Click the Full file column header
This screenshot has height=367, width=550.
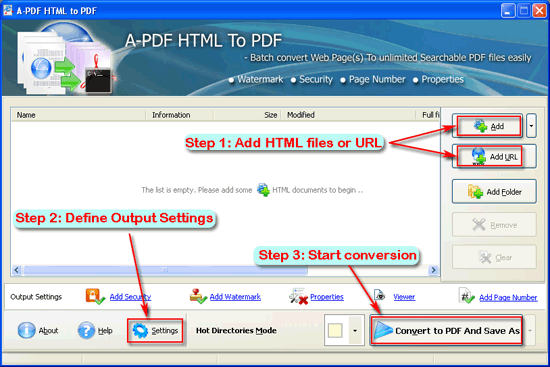click(x=428, y=115)
